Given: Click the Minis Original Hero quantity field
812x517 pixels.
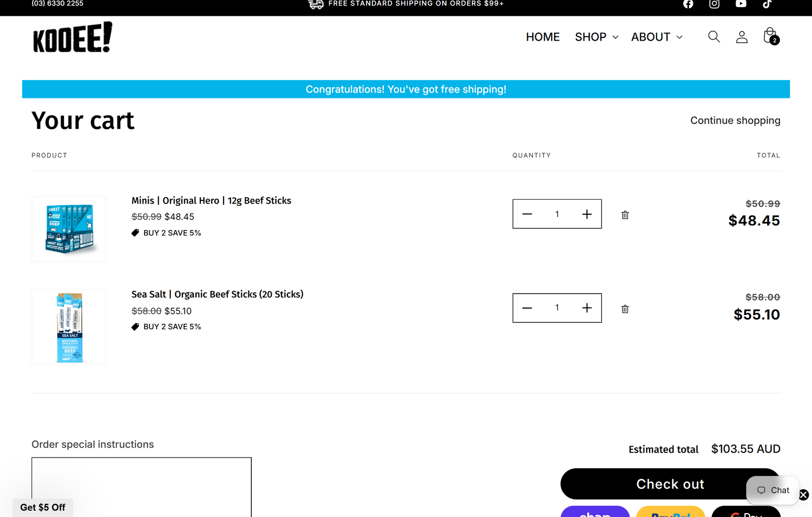Looking at the screenshot, I should pos(557,214).
